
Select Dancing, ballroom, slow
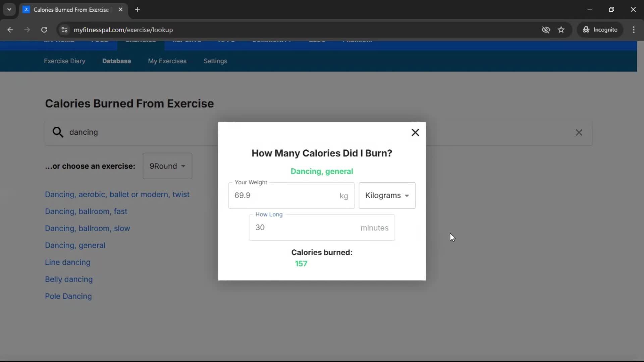(87, 228)
